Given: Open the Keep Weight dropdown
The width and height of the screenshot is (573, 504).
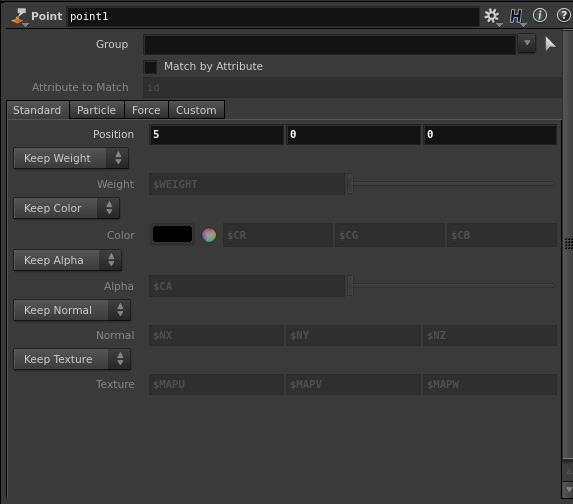Looking at the screenshot, I should pyautogui.click(x=71, y=158).
